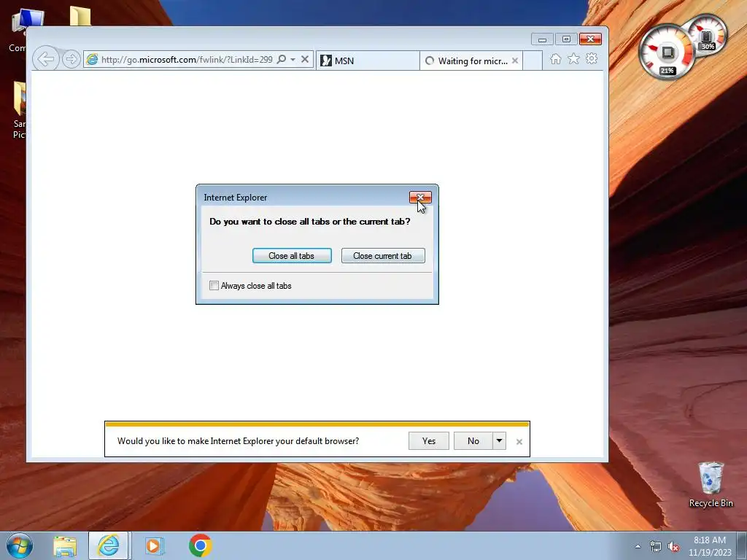Image resolution: width=747 pixels, height=560 pixels.
Task: Launch Windows Media Player from taskbar
Action: pyautogui.click(x=154, y=545)
